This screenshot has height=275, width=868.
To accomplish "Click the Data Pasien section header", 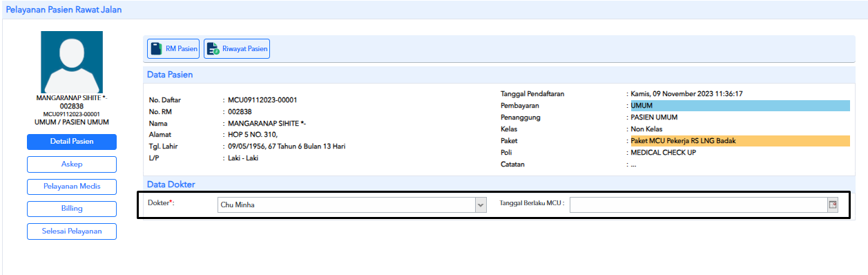I will (170, 75).
